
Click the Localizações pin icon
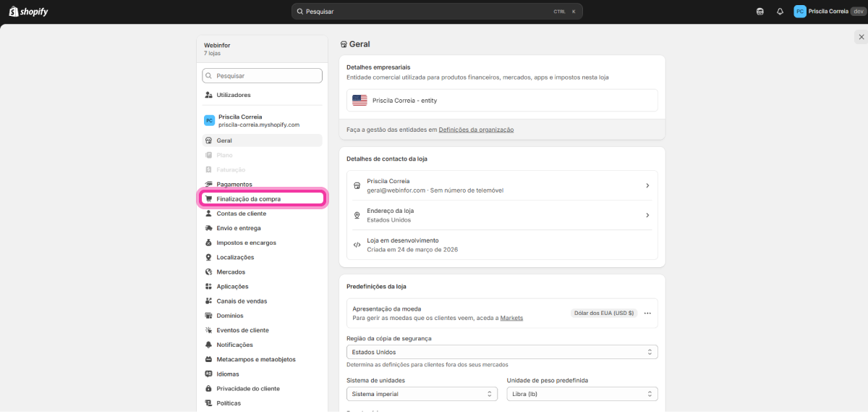pos(208,257)
